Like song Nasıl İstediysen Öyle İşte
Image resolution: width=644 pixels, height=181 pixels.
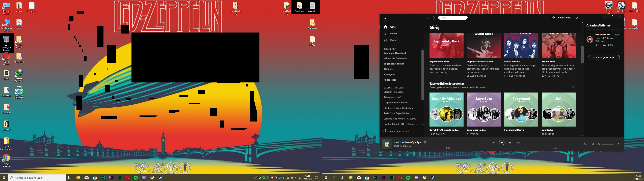coord(424,142)
